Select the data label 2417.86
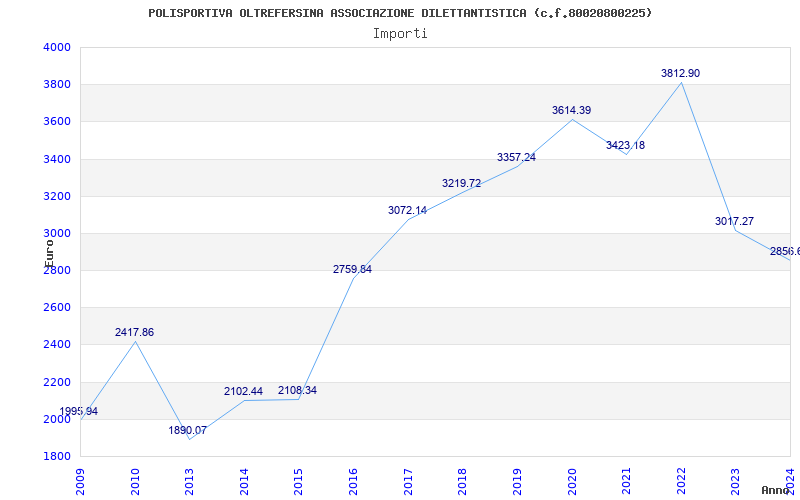The image size is (800, 500). tap(134, 332)
